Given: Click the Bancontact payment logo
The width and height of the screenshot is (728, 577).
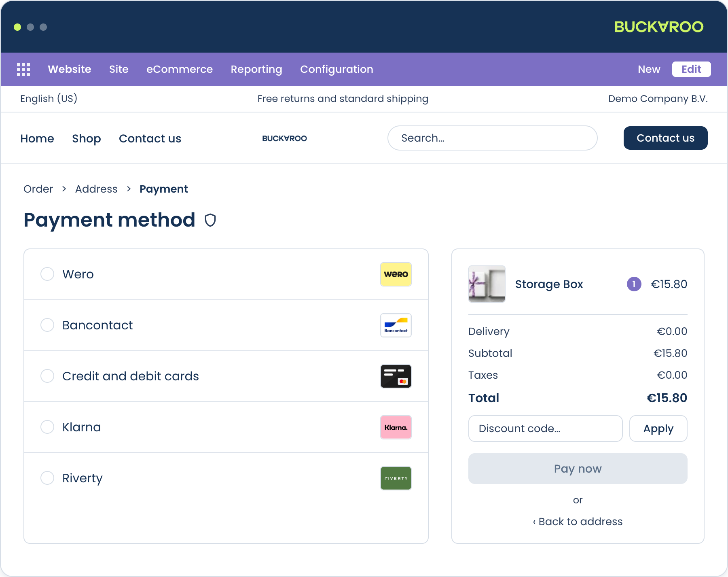Looking at the screenshot, I should (396, 325).
